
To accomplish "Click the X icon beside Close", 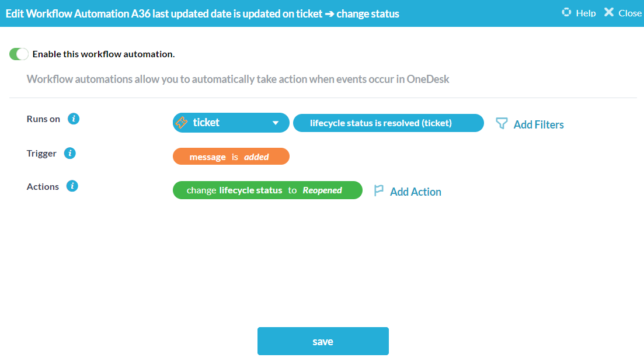I will (x=609, y=12).
